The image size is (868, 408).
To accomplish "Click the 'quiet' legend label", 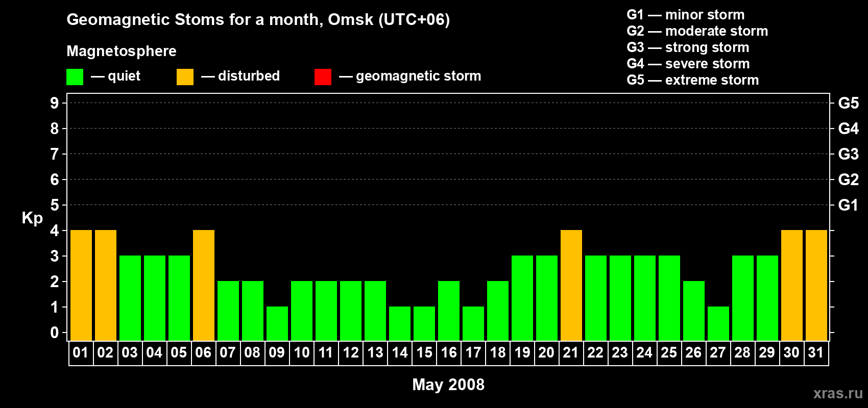I will pyautogui.click(x=124, y=76).
